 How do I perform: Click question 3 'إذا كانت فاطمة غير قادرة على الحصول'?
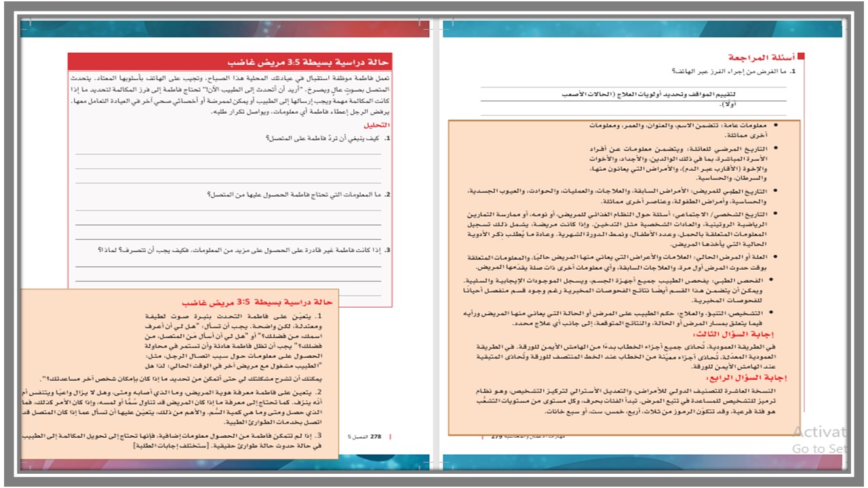(244, 250)
